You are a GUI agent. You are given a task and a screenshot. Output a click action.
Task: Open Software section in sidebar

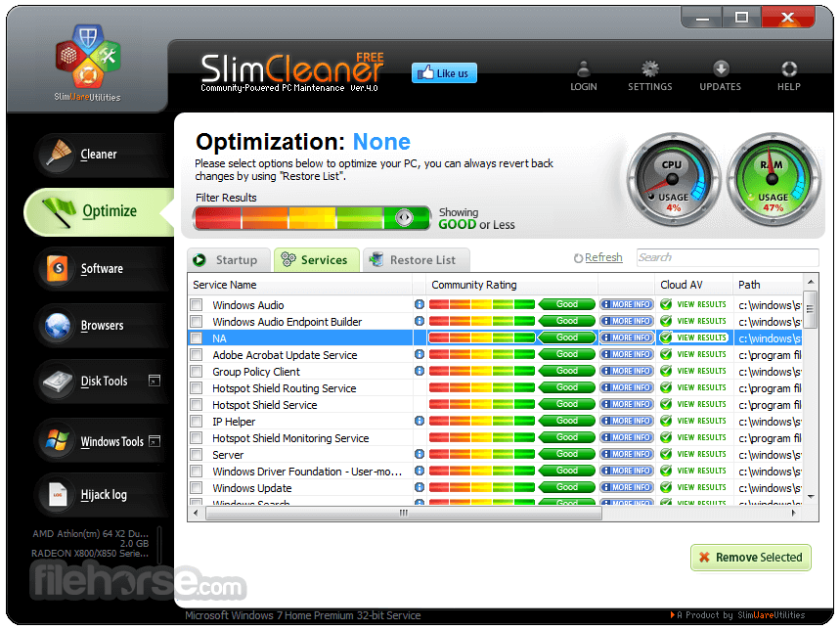102,268
